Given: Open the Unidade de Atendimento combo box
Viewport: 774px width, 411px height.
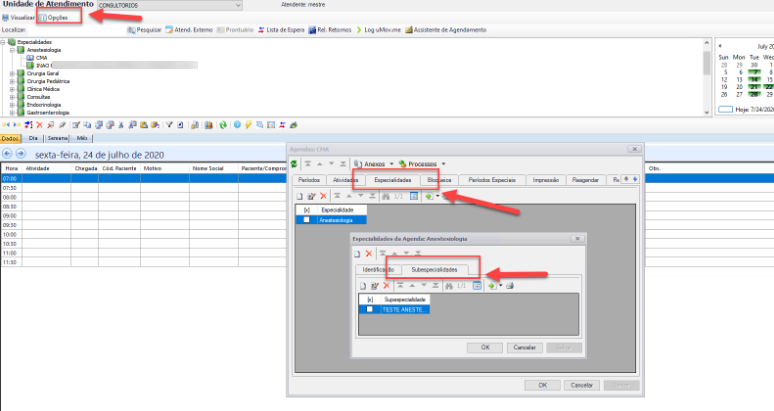Looking at the screenshot, I should coord(170,5).
